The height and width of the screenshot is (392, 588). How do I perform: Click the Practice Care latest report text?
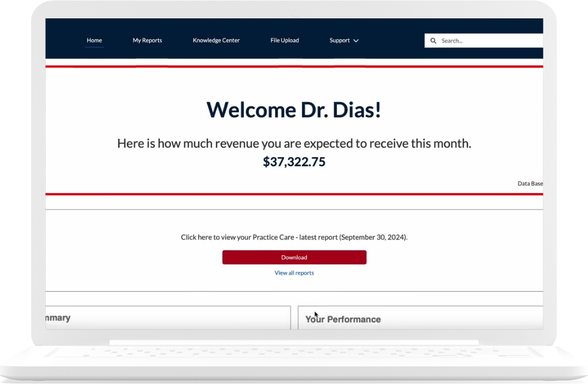click(294, 237)
